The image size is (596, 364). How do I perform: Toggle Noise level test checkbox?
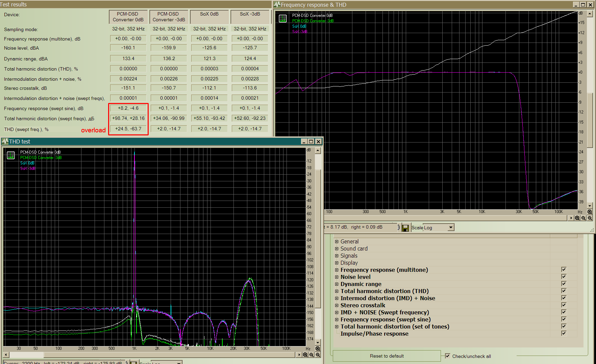click(564, 277)
